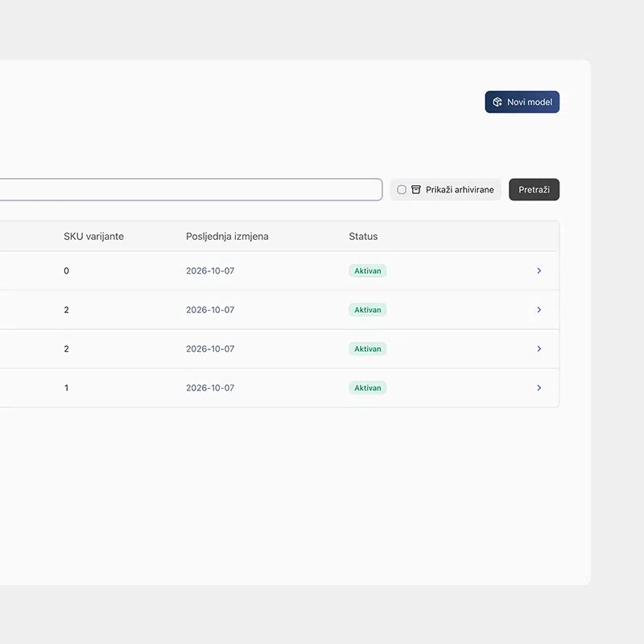Click the SKU varijante column header
644x644 pixels.
pos(93,236)
